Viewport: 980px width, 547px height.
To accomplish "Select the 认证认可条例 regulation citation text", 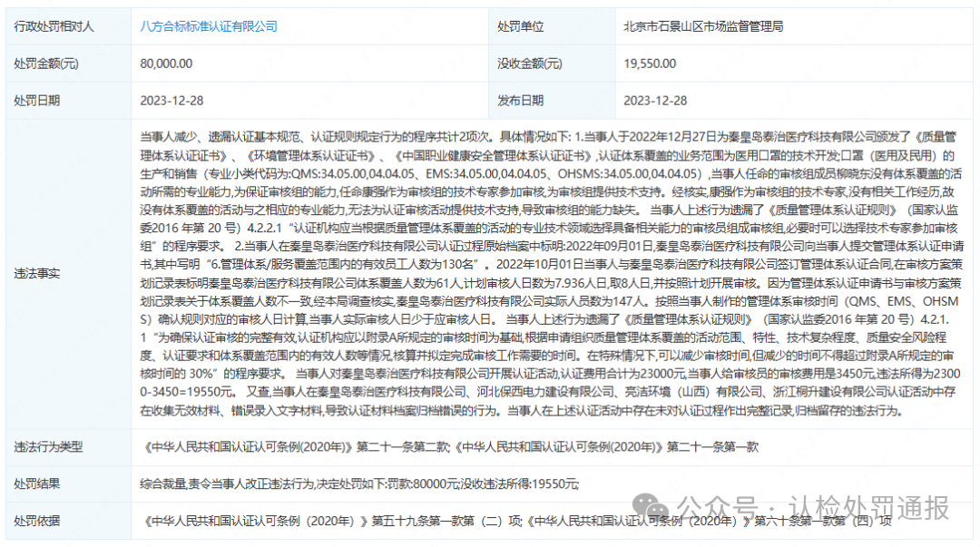I will pyautogui.click(x=451, y=447).
